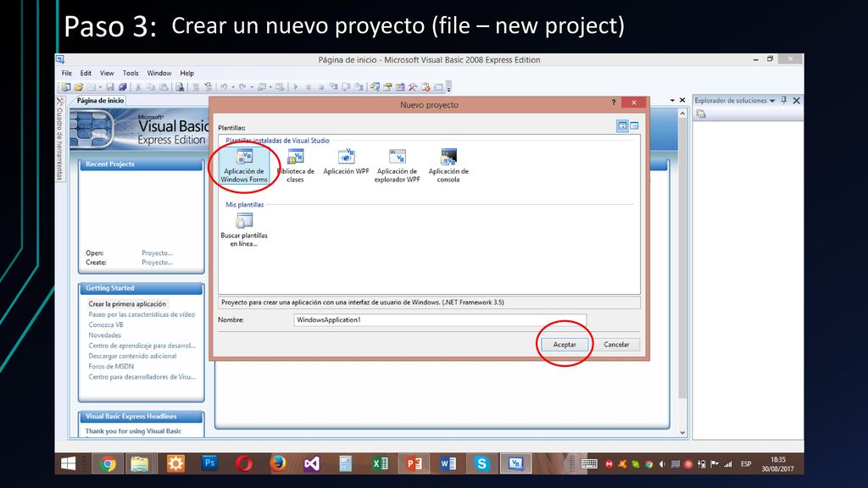Open Photoshop from taskbar
868x488 pixels.
(210, 463)
